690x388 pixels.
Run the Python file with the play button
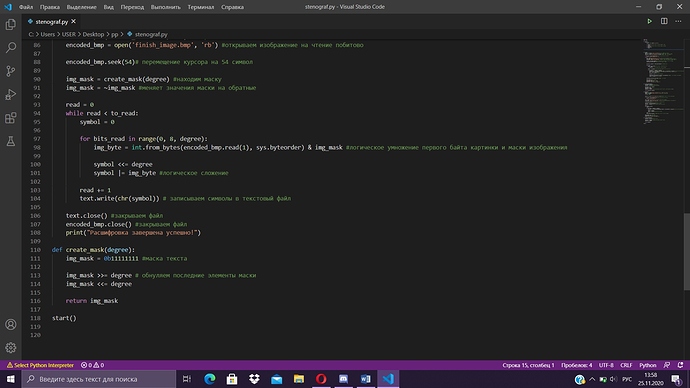coord(649,21)
